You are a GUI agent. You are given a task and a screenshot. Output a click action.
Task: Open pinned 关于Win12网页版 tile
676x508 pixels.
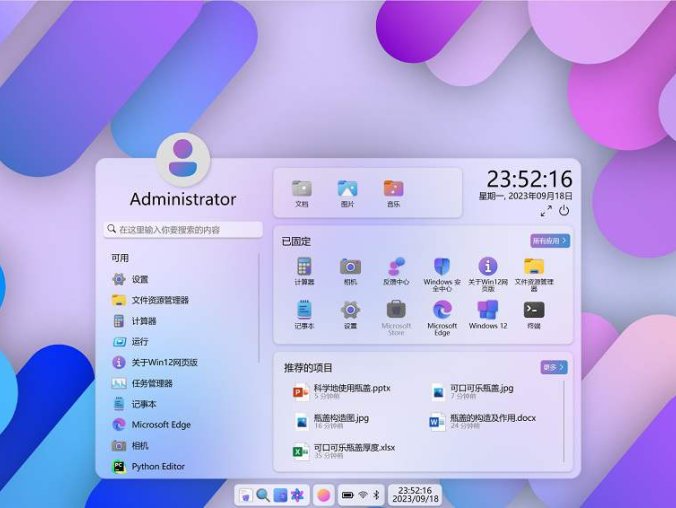(x=488, y=274)
